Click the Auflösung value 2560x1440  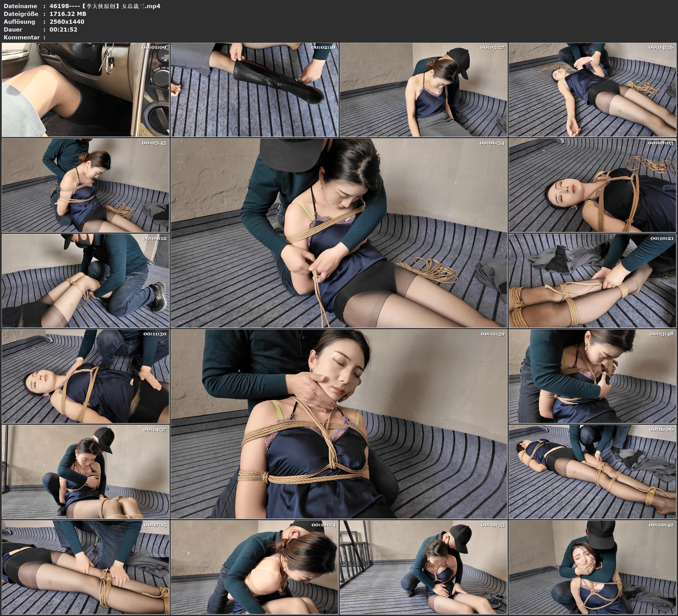point(66,22)
